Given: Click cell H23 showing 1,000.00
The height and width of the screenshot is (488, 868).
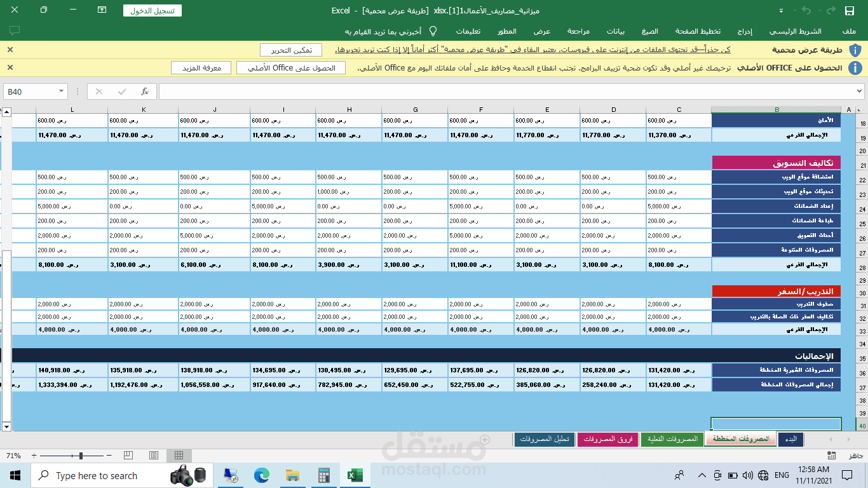Looking at the screenshot, I should pyautogui.click(x=349, y=191).
